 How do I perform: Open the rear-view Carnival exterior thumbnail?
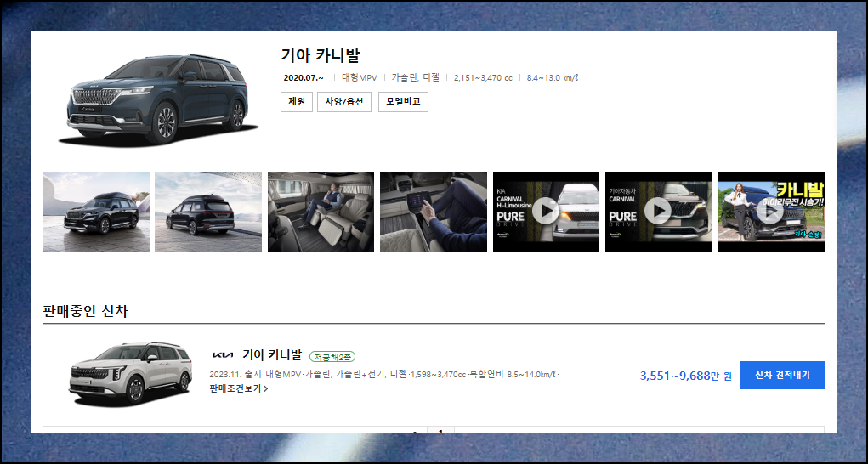(x=208, y=212)
